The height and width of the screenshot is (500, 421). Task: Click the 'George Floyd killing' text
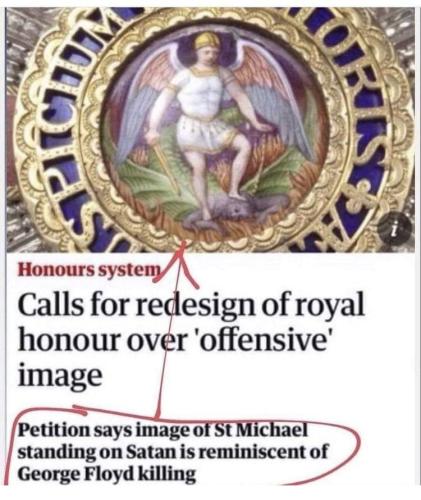(106, 473)
